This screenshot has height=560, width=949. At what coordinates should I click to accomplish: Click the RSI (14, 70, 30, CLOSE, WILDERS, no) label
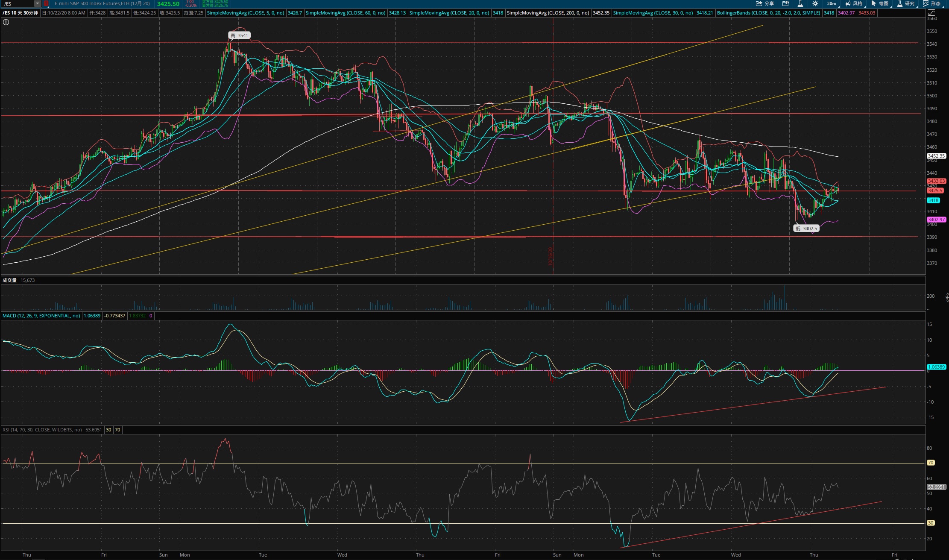click(42, 430)
